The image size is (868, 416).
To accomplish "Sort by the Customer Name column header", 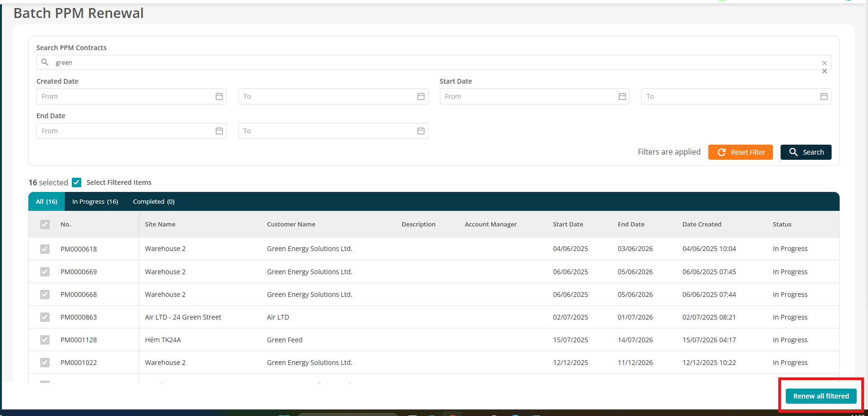I will 291,225.
